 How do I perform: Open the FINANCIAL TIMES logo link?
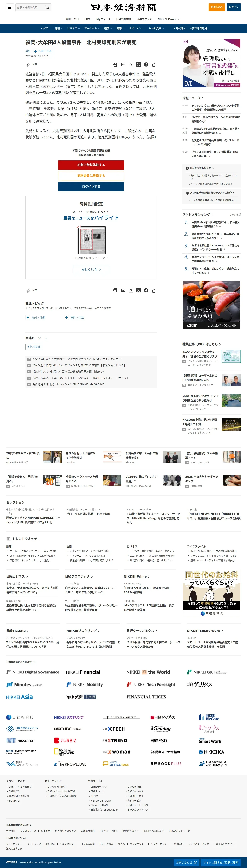(x=146, y=697)
